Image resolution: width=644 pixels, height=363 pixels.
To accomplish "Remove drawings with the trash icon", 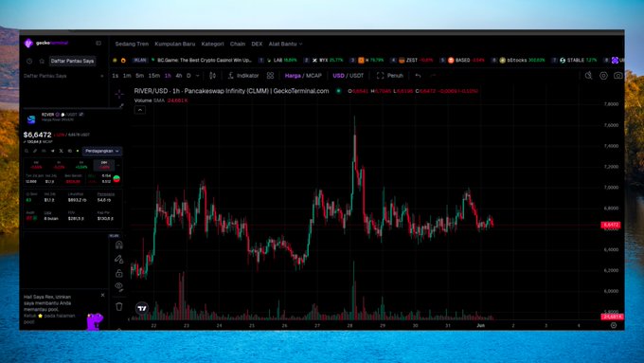I will pyautogui.click(x=119, y=307).
